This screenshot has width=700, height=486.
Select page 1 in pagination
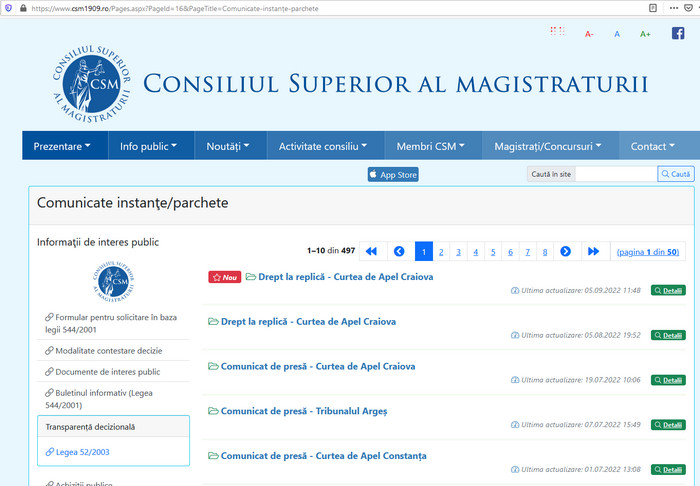tap(424, 251)
